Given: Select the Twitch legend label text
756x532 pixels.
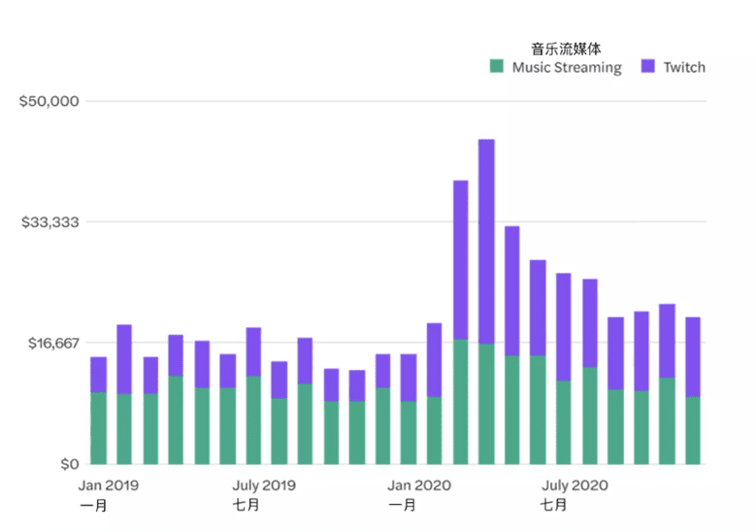Looking at the screenshot, I should click(x=684, y=67).
